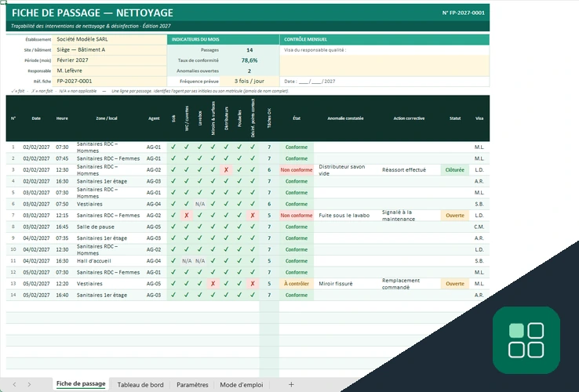Viewport: 579px width, 392px height.
Task: Select the 16:45 time cell in row 8
Action: pos(62,227)
